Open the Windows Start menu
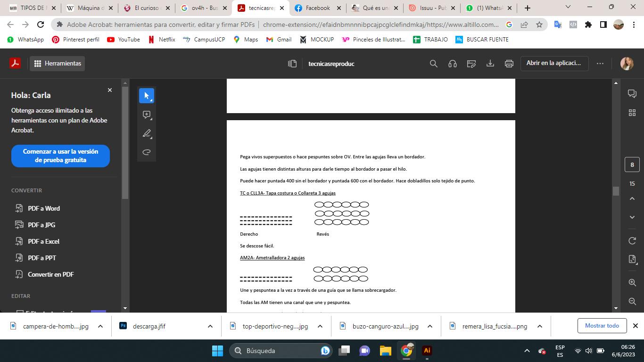The image size is (644, 362). tap(218, 351)
